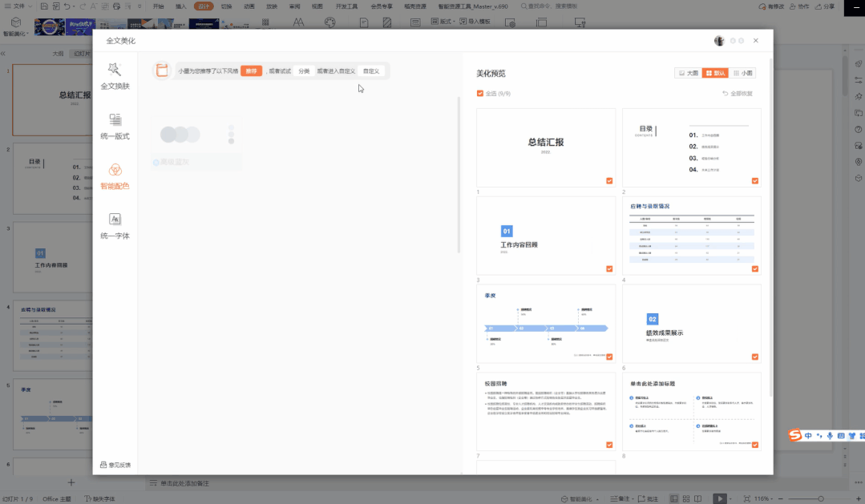This screenshot has height=504, width=865.
Task: Expand quick access toolbar dropdown arrow
Action: tap(139, 6)
